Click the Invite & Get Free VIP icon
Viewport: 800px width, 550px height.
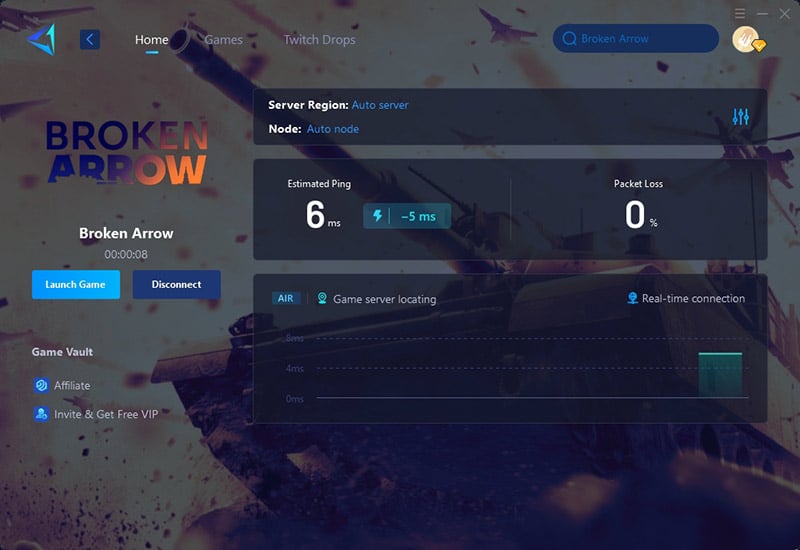point(41,414)
